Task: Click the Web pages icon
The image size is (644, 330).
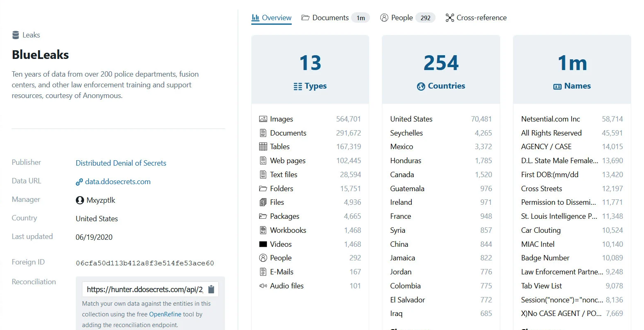Action: [263, 161]
